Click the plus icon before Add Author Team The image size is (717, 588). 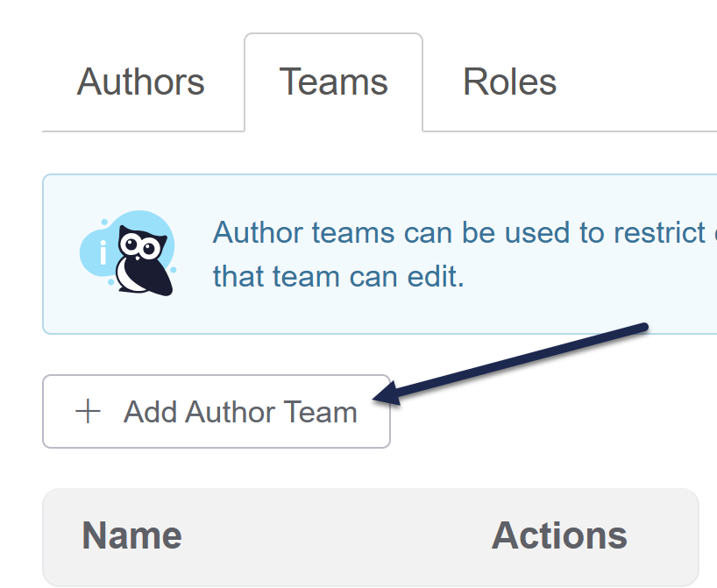point(88,411)
